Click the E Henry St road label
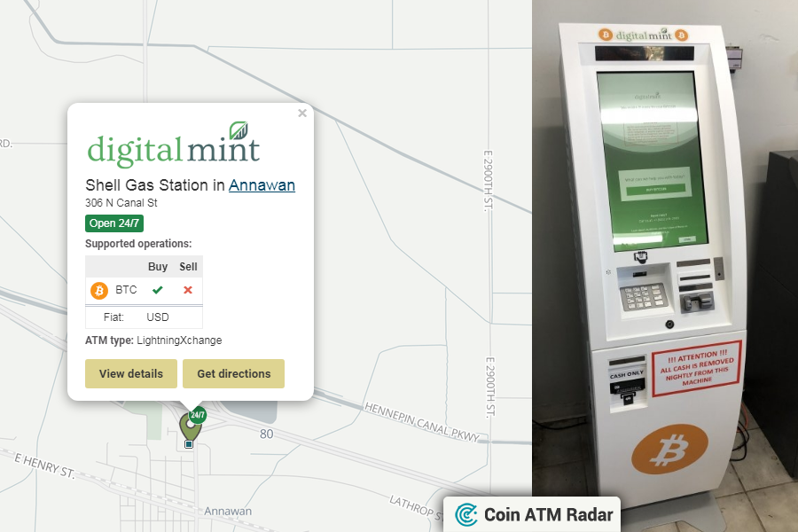 tap(45, 465)
